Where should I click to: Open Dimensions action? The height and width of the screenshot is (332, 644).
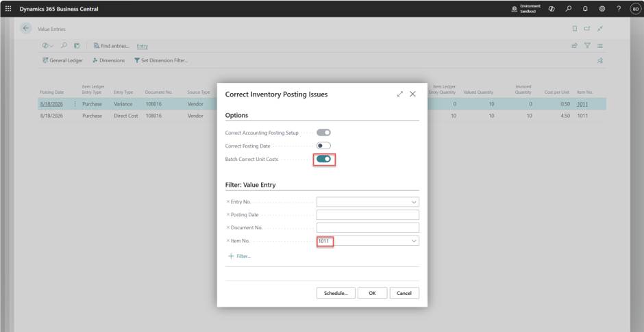[x=108, y=60]
